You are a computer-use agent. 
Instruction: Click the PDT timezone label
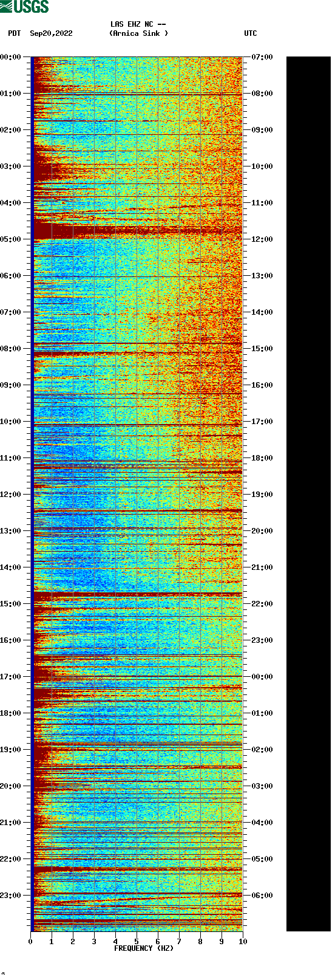(x=15, y=33)
